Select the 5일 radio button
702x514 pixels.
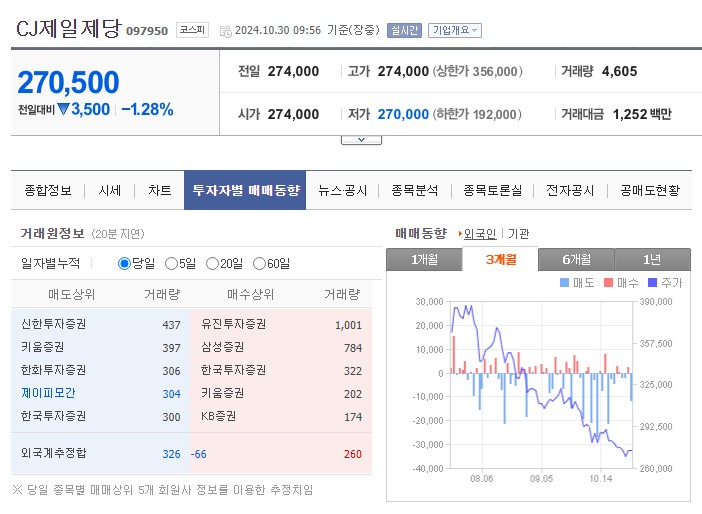pyautogui.click(x=171, y=264)
